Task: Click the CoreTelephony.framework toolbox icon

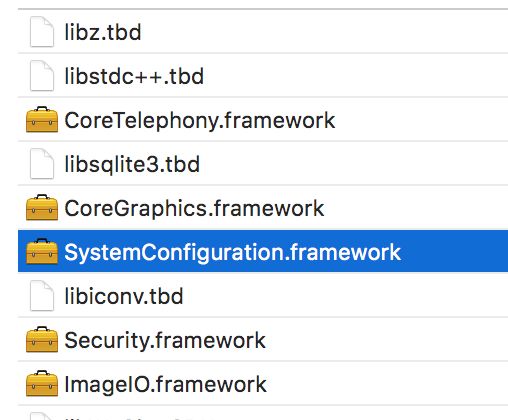Action: [x=42, y=119]
